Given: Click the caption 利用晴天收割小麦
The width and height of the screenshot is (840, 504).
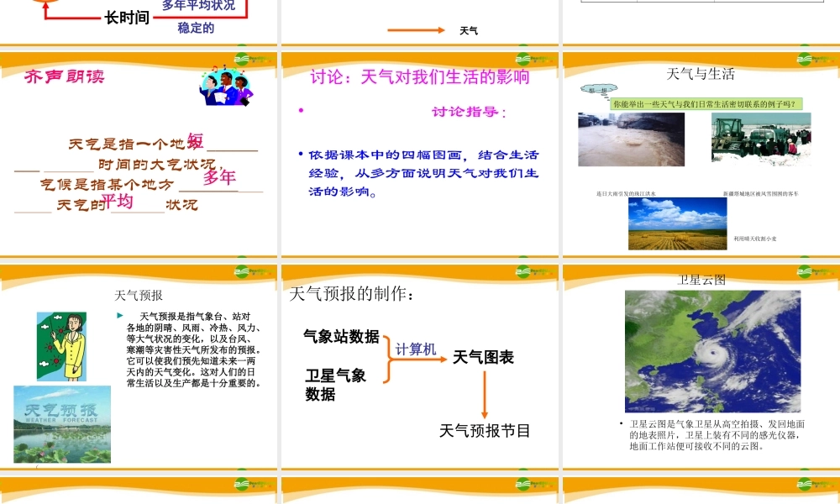Looking at the screenshot, I should pos(755,239).
